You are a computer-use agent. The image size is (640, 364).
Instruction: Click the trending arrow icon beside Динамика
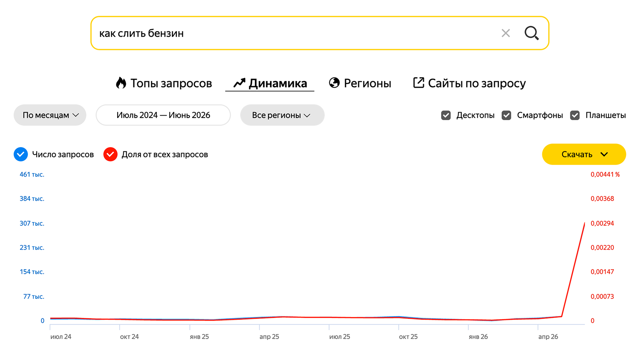[239, 83]
